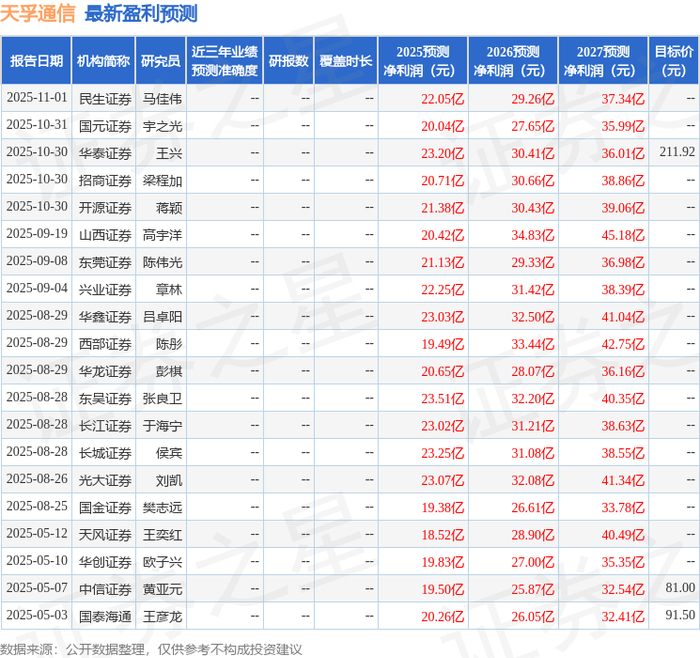This screenshot has width=700, height=658.
Task: Click the date 2025-09-19
Action: [37, 234]
